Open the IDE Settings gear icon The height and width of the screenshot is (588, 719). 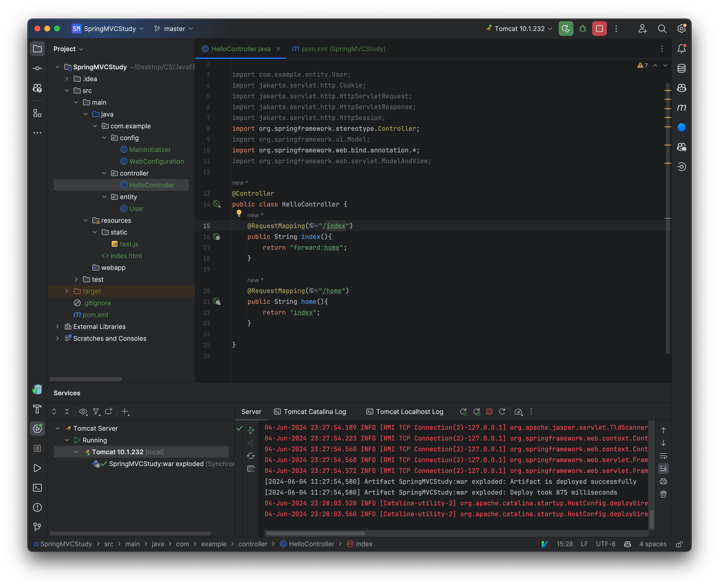681,29
